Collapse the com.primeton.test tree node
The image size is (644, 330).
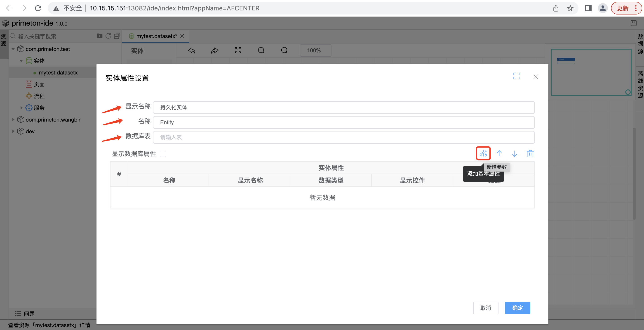(13, 49)
